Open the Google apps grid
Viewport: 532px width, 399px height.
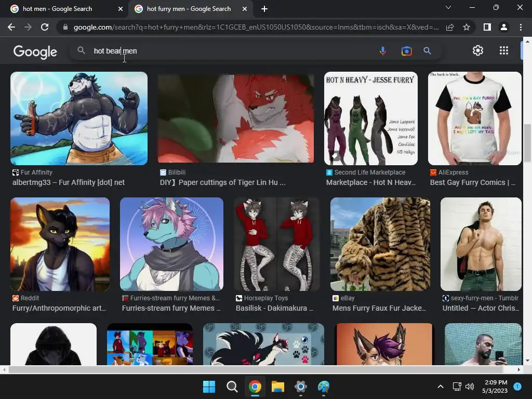(504, 50)
